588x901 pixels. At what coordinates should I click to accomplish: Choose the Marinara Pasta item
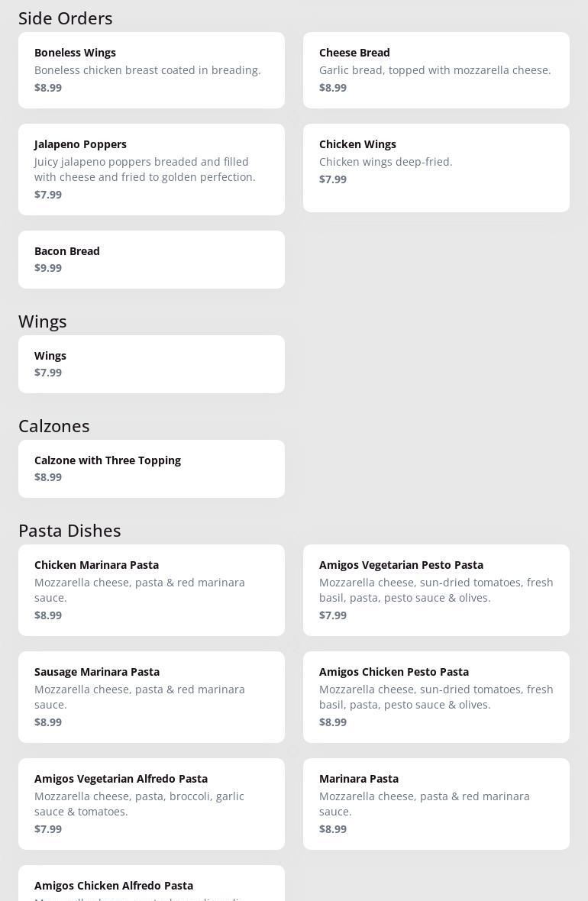point(436,803)
